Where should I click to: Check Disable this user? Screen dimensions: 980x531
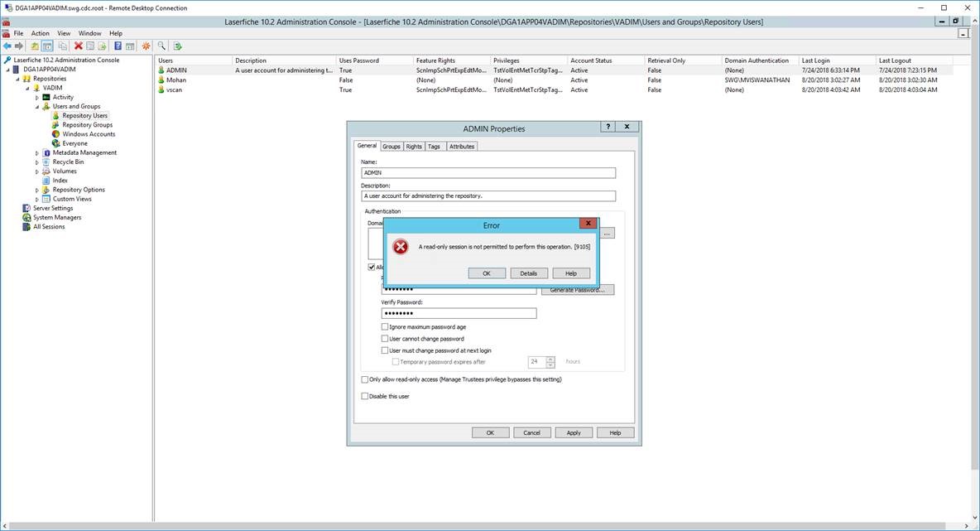365,397
